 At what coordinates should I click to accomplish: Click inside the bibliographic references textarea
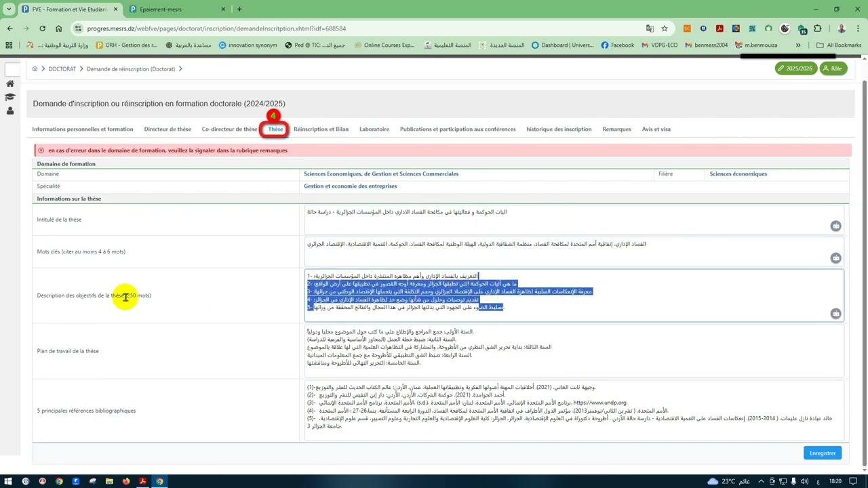[574, 411]
